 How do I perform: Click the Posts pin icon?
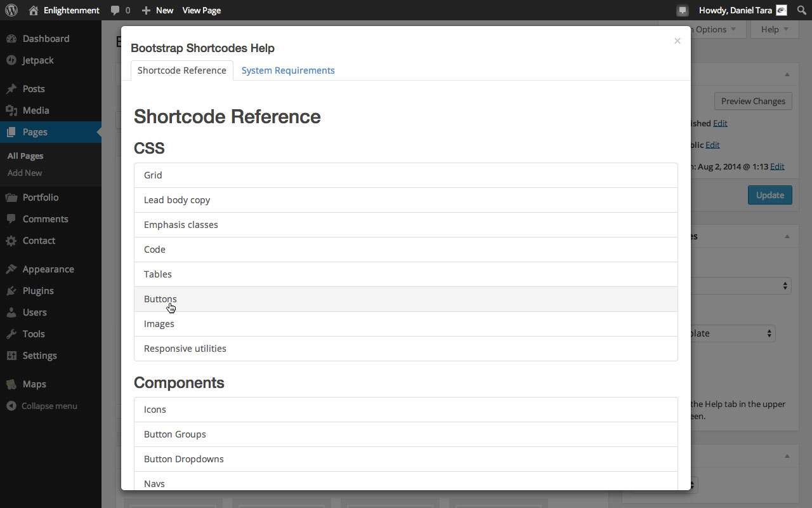[11, 89]
